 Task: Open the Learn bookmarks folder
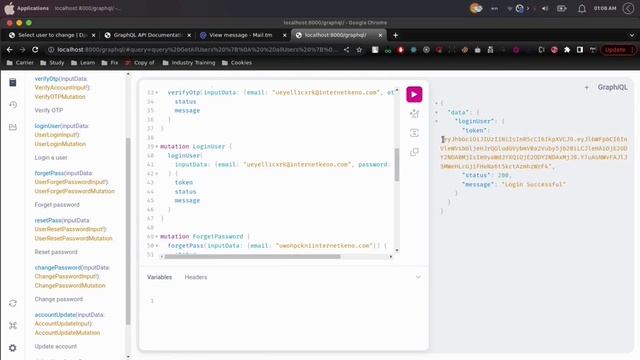pos(83,63)
